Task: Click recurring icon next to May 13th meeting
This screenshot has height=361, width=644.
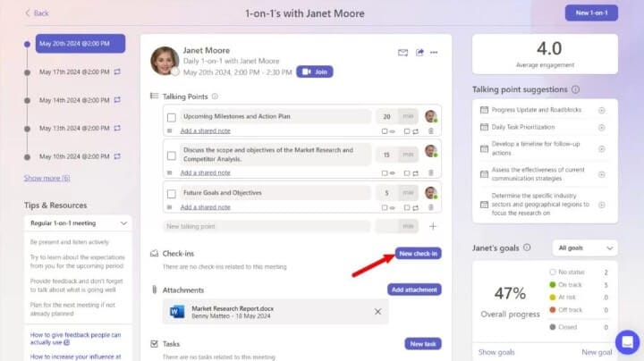Action: click(117, 128)
